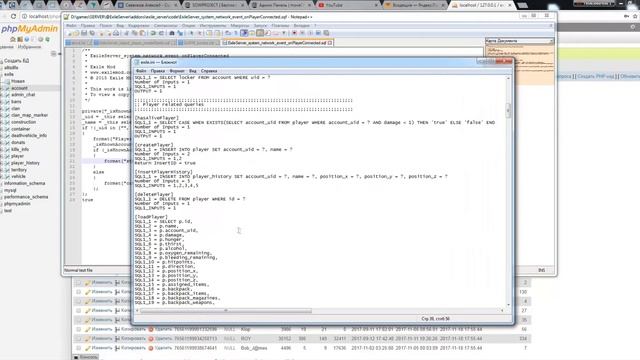
Task: Click Find (binoculars) icon in Notepad++ toolbar
Action: tap(172, 33)
